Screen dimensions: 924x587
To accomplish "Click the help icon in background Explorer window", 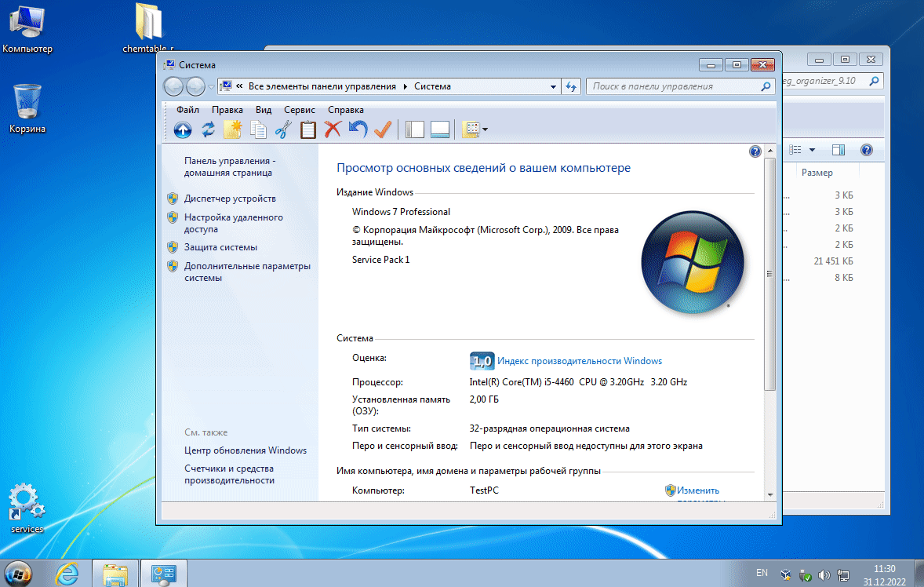I will tap(866, 150).
